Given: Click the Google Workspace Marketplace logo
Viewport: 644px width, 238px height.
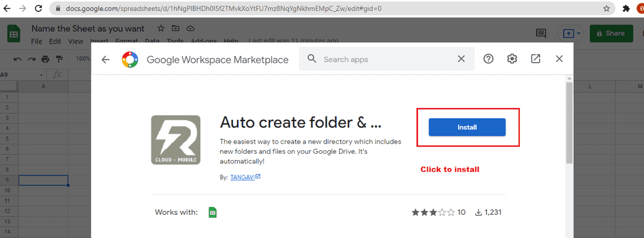Looking at the screenshot, I should click(130, 59).
